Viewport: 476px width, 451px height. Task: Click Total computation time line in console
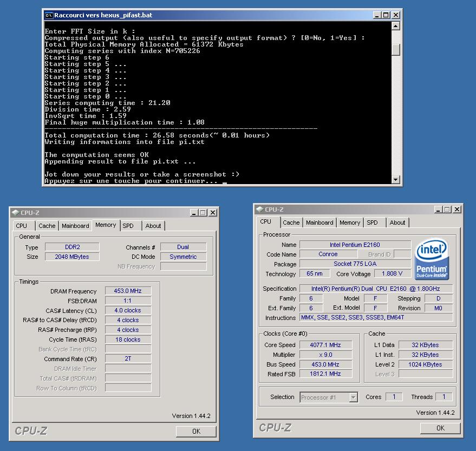157,135
